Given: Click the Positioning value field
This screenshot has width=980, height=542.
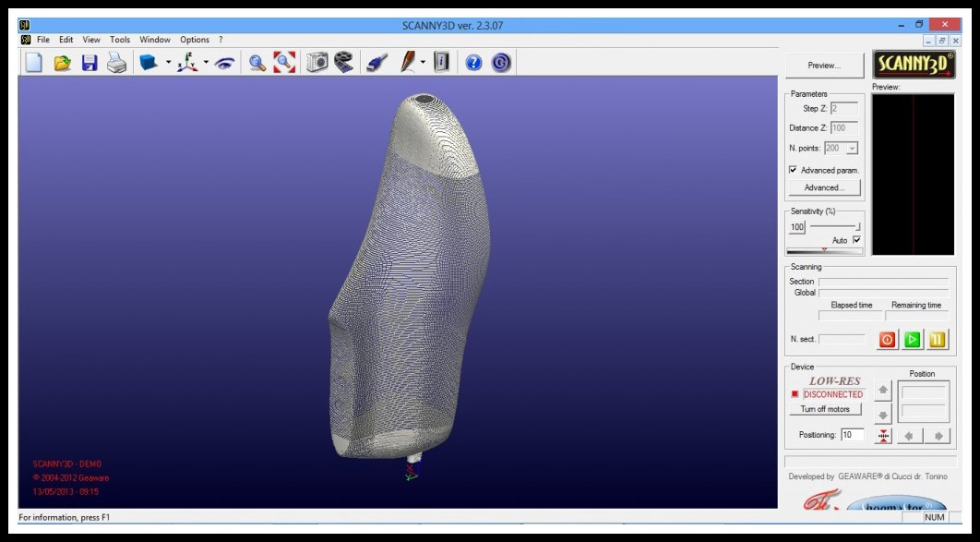Looking at the screenshot, I should [853, 435].
